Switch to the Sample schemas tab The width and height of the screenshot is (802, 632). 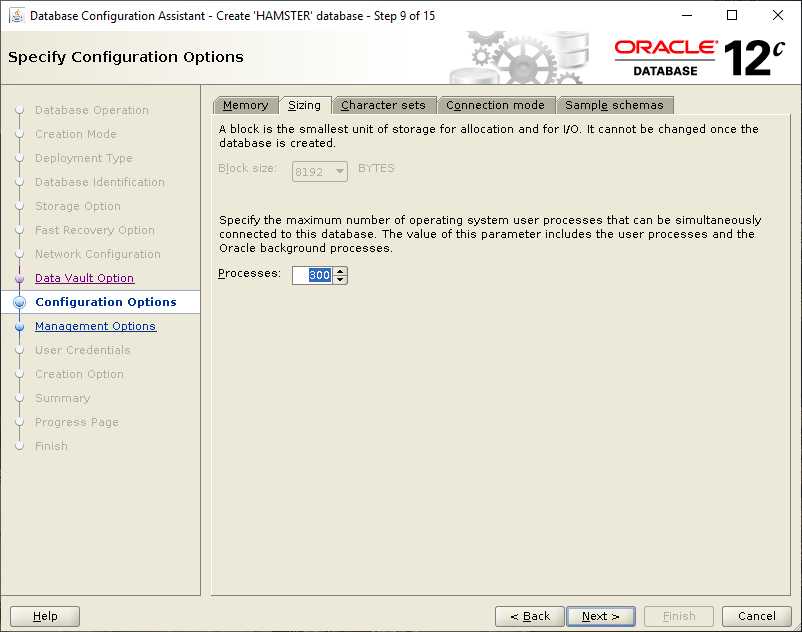click(x=614, y=105)
